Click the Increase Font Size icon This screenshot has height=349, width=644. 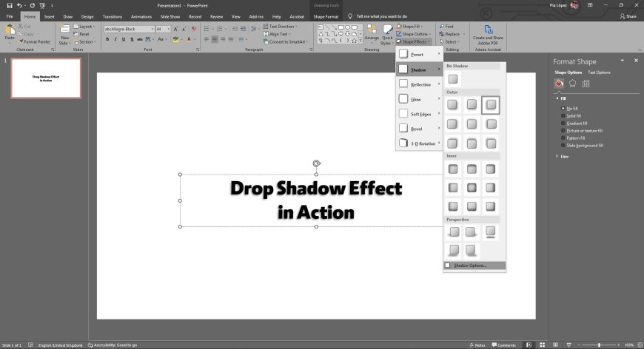tap(175, 29)
